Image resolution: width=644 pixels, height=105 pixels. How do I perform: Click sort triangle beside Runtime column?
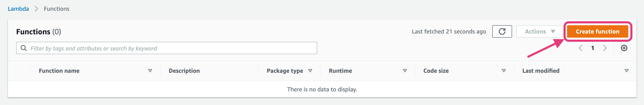[405, 71]
